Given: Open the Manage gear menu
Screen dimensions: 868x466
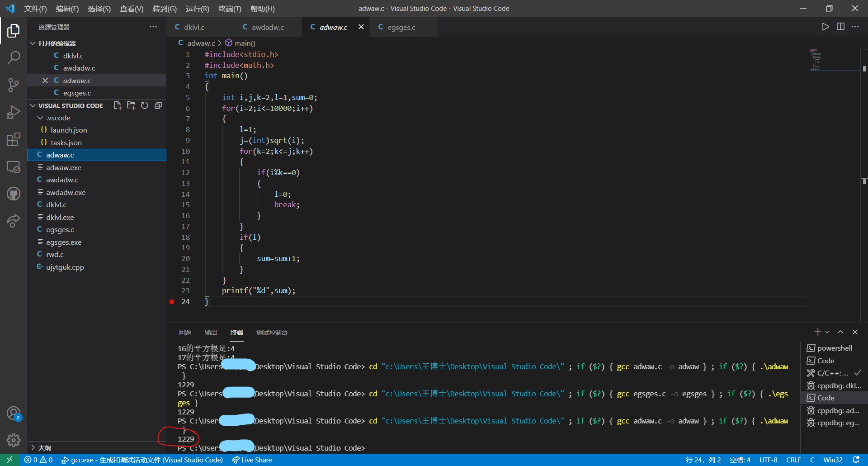Looking at the screenshot, I should pyautogui.click(x=14, y=440).
